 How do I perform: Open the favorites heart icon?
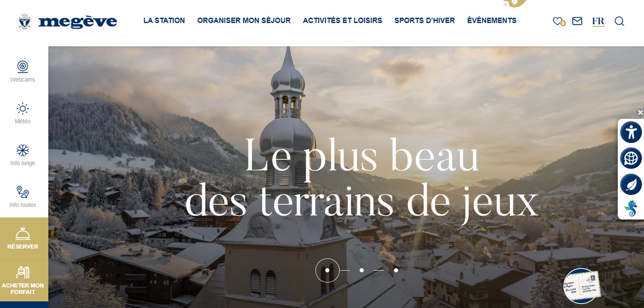pos(558,21)
